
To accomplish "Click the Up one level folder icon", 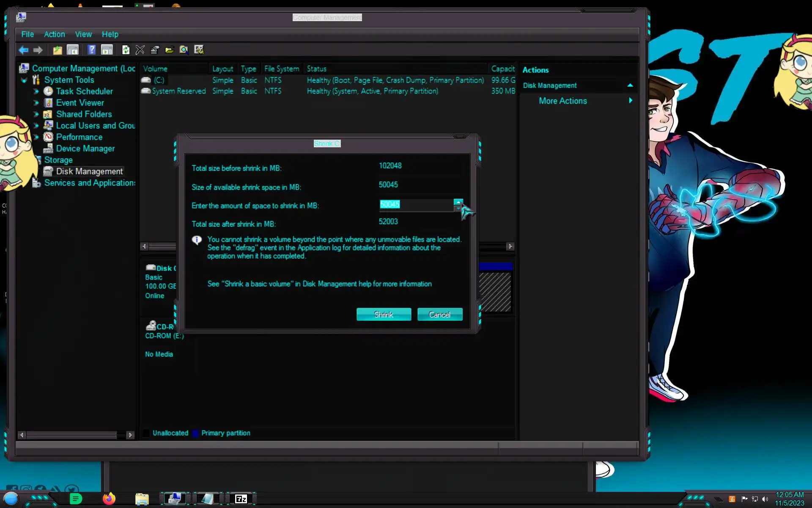I will click(x=58, y=50).
